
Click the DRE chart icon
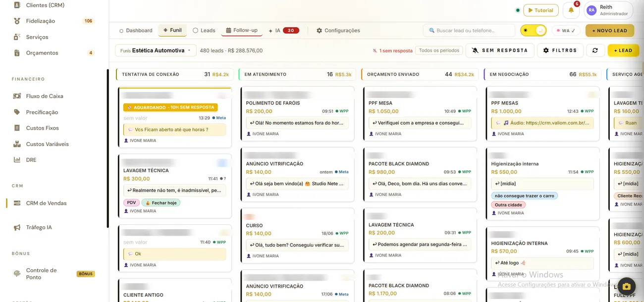tap(17, 160)
